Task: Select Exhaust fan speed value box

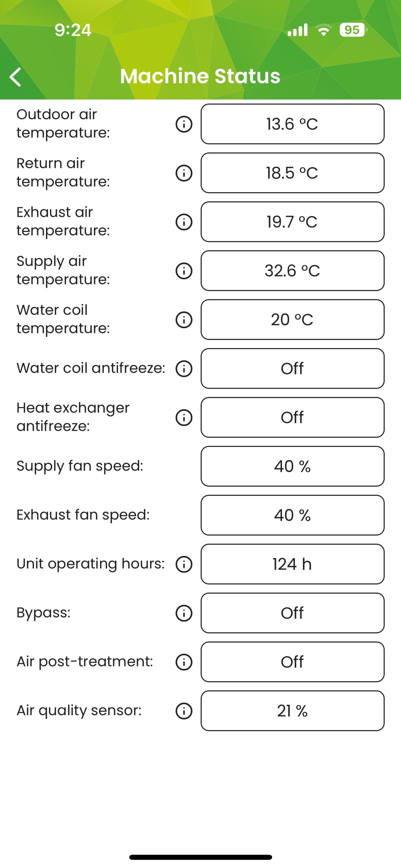Action: pyautogui.click(x=293, y=515)
